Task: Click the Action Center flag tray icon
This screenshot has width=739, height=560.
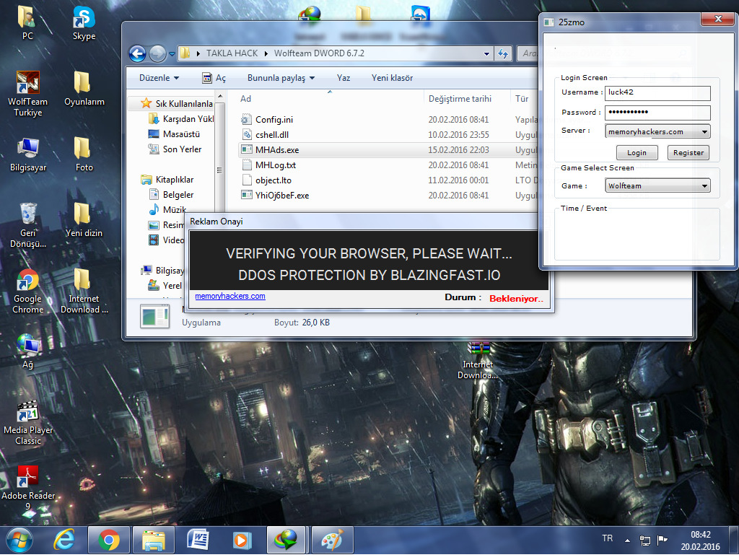Action: 663,540
